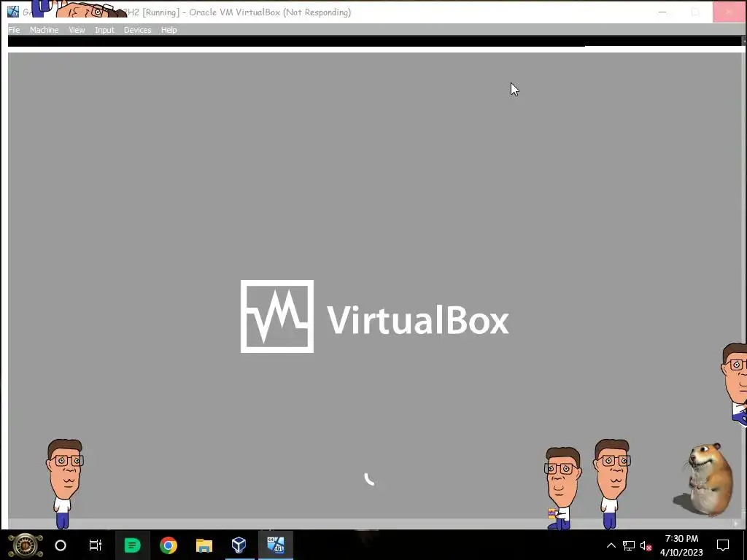Close the VirtualBox VM window

(x=729, y=12)
